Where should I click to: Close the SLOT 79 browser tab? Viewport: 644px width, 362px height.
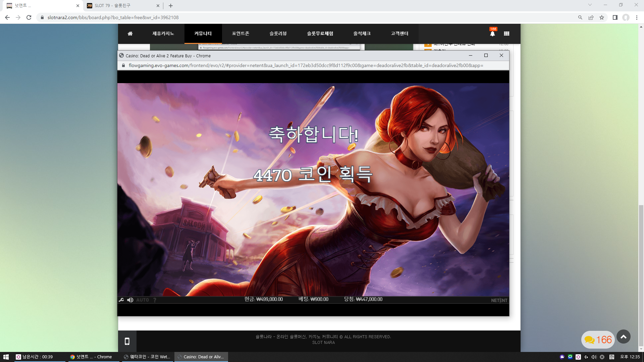158,6
